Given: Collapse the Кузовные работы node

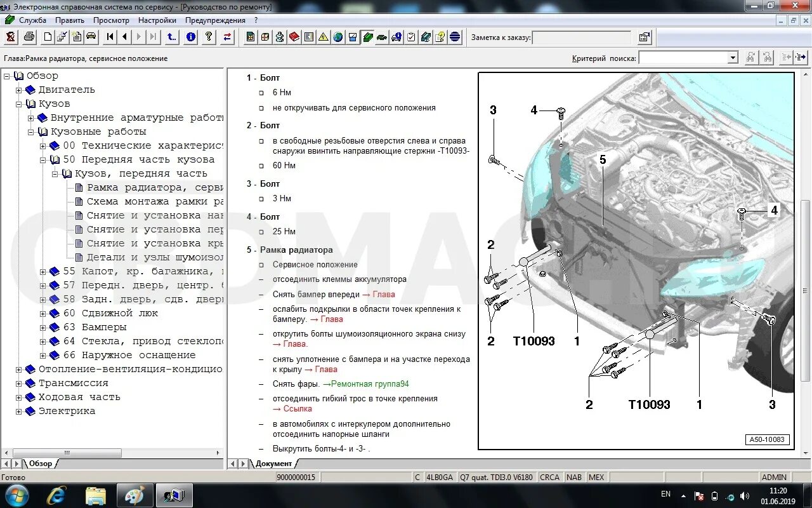Looking at the screenshot, I should (31, 132).
